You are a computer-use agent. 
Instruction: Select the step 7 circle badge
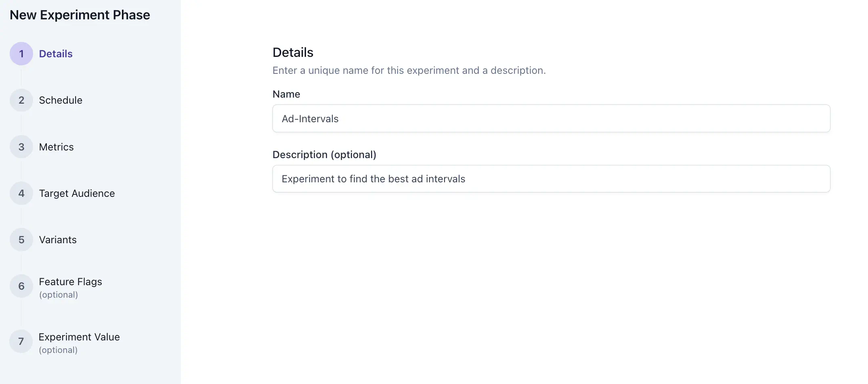click(x=21, y=341)
